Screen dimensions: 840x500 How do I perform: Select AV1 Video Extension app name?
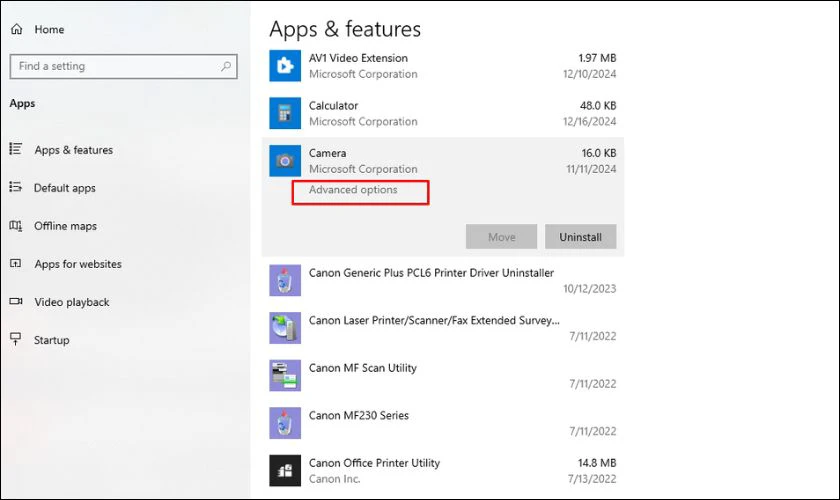358,58
